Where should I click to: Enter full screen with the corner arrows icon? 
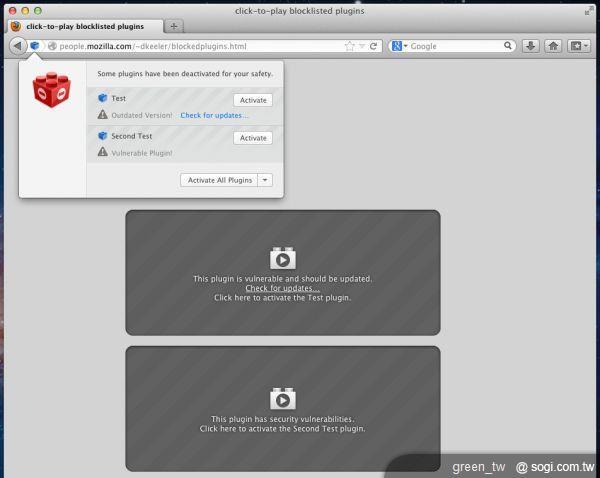(x=589, y=11)
